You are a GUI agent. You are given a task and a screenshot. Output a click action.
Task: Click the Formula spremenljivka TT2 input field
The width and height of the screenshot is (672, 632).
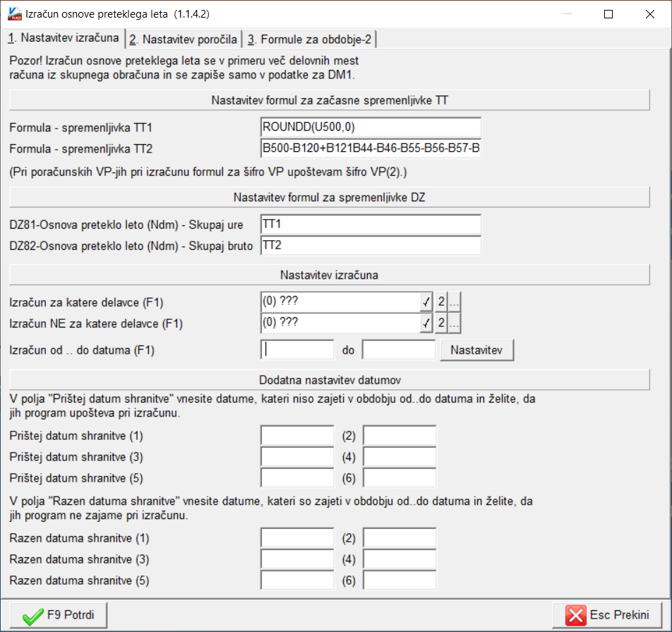[x=371, y=148]
